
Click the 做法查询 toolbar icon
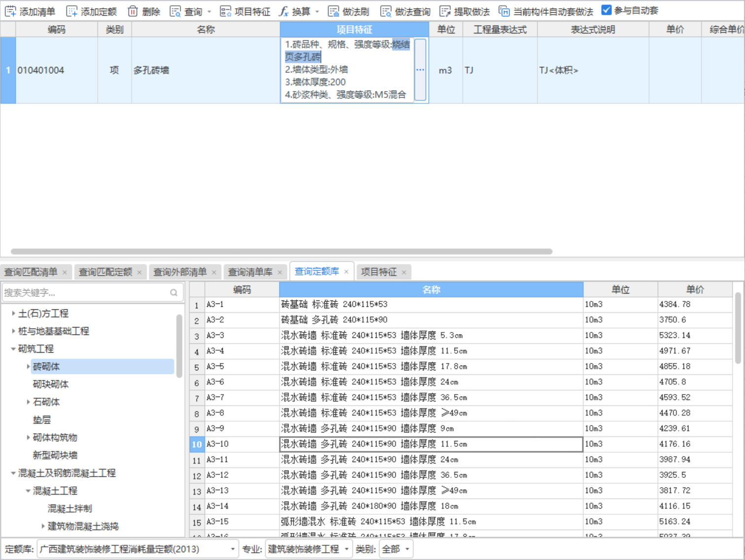pos(386,11)
